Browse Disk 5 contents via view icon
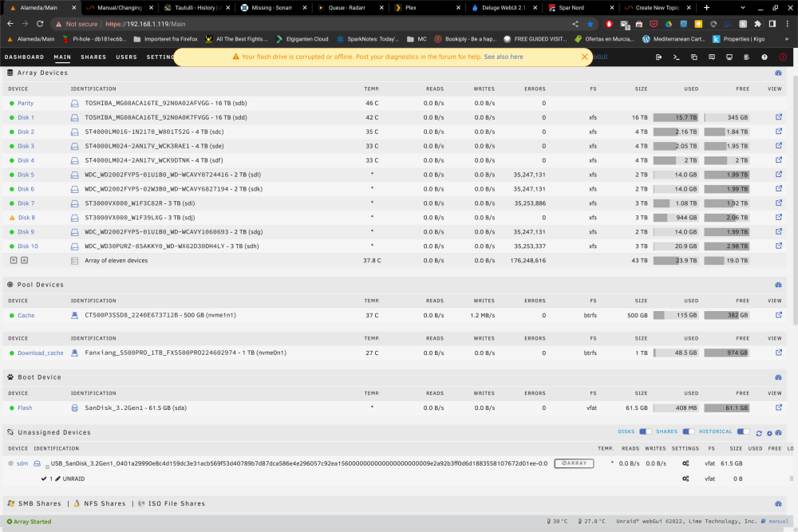This screenshot has width=798, height=532. pyautogui.click(x=778, y=175)
